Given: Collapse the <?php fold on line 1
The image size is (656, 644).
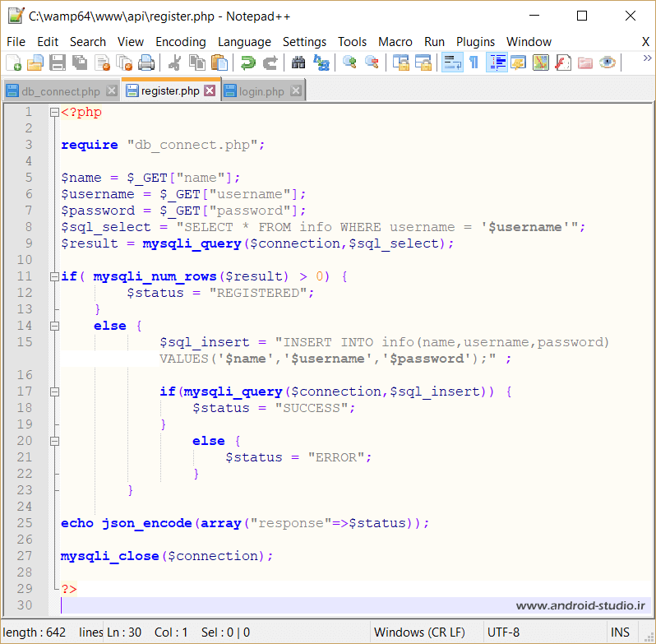Looking at the screenshot, I should click(54, 112).
